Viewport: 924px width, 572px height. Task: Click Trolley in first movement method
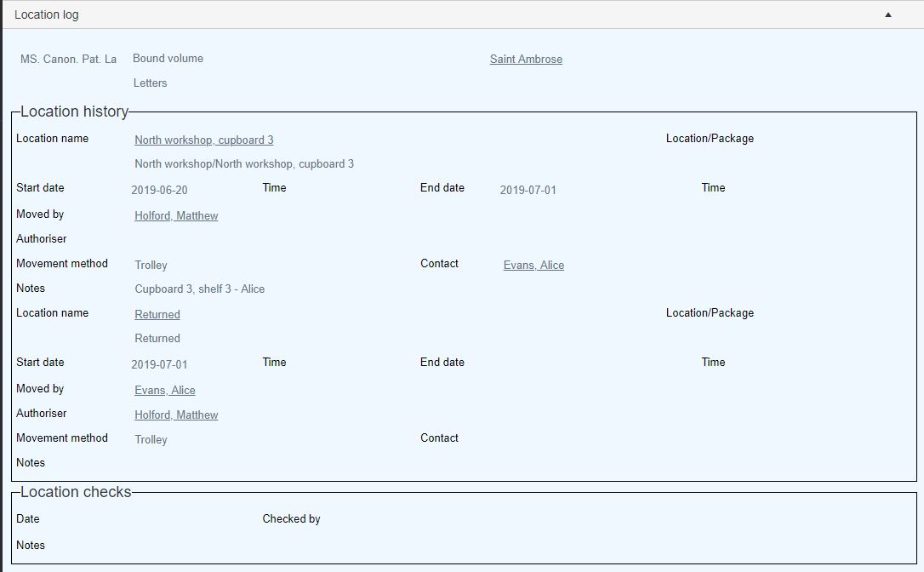pos(151,266)
